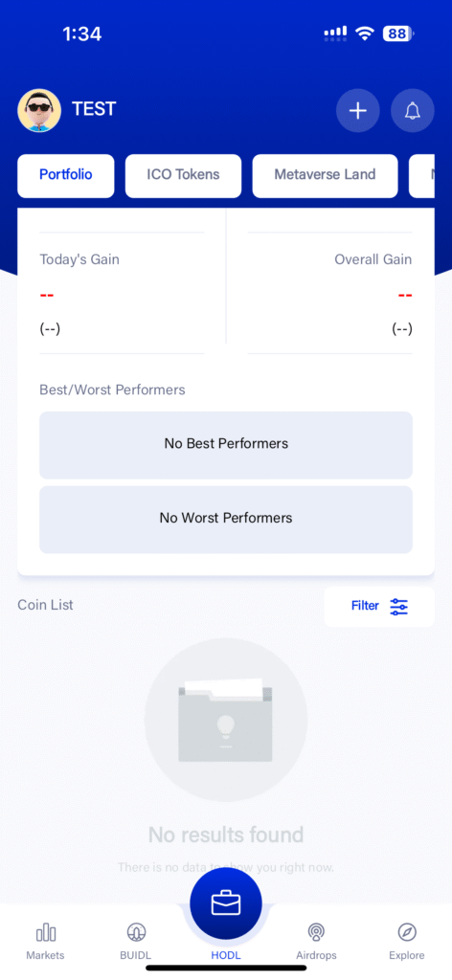Viewport: 452px width, 980px height.
Task: Open the Markets bar chart icon
Action: pyautogui.click(x=46, y=933)
